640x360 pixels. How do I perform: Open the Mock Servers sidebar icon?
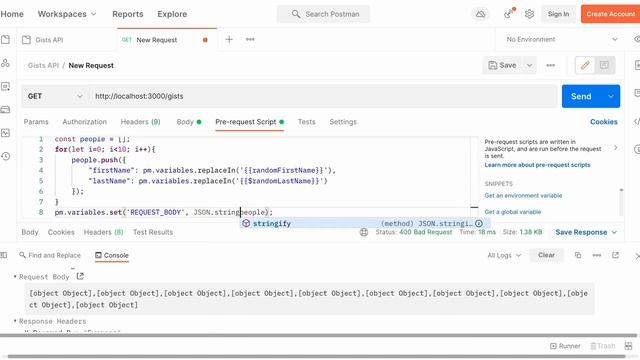(5, 109)
